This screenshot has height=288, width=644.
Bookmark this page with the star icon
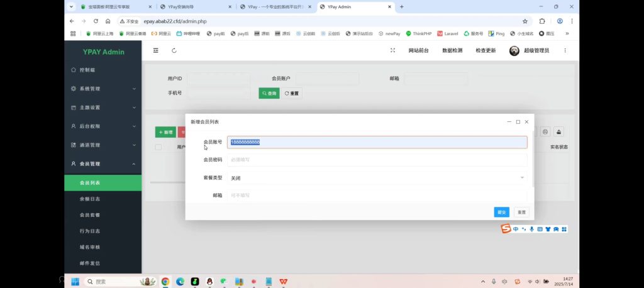pos(525,21)
